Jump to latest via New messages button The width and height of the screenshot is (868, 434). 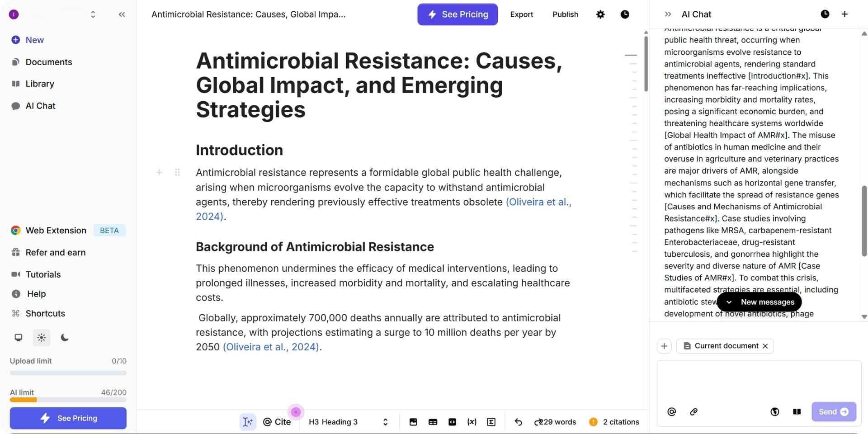tap(759, 302)
